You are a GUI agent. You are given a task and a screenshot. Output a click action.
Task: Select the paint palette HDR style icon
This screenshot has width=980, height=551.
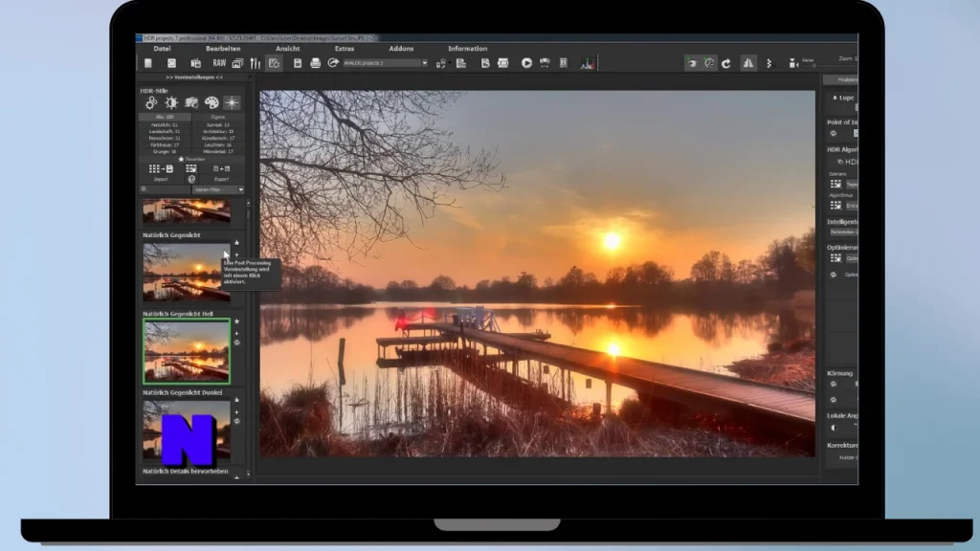[212, 102]
